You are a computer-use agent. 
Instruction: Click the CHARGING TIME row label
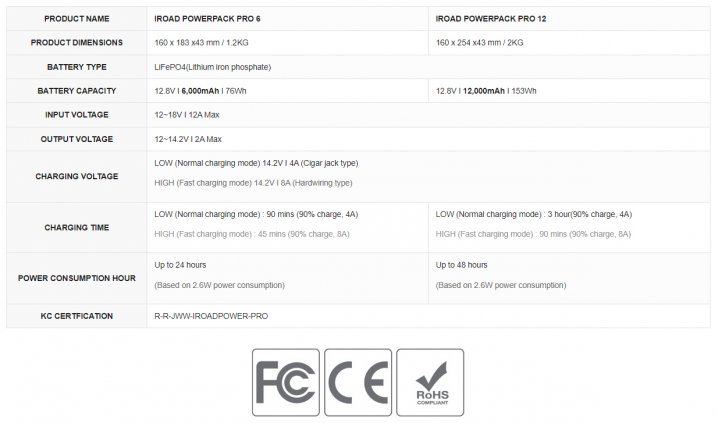pyautogui.click(x=76, y=228)
